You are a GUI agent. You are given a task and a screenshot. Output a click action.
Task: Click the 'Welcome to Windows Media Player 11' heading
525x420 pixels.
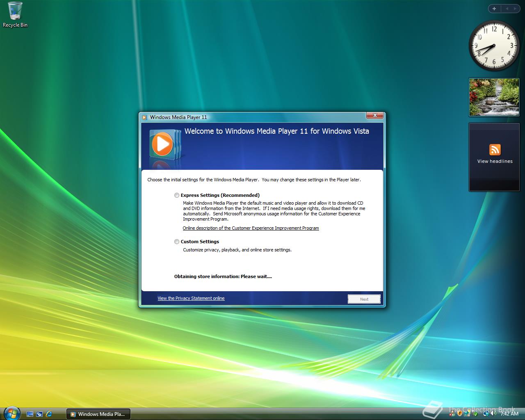point(277,131)
